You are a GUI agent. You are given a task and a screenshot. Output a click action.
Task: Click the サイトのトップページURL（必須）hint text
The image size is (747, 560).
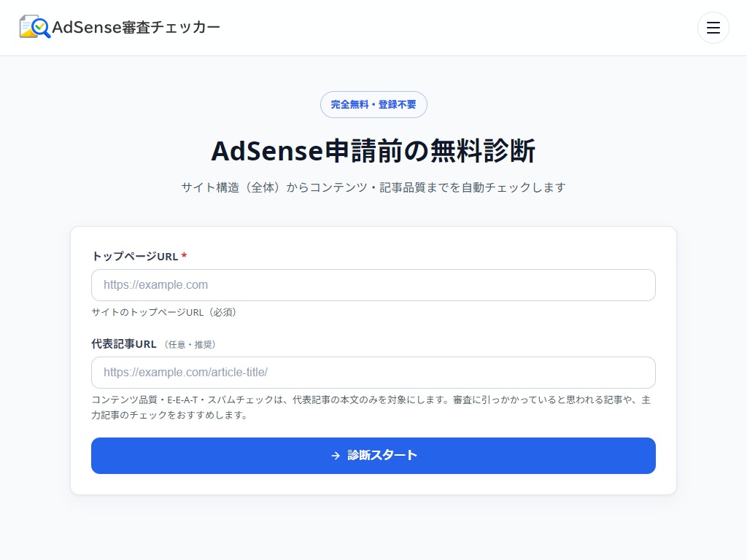[164, 312]
